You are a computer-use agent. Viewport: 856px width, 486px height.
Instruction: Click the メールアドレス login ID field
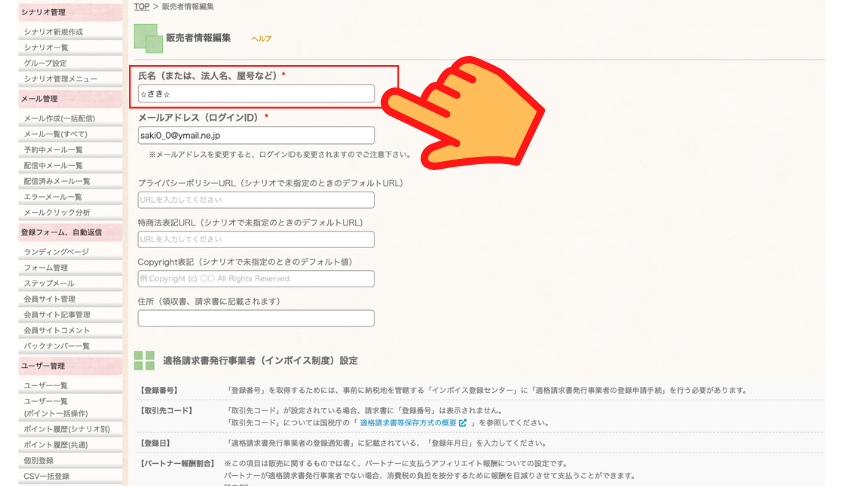click(256, 135)
